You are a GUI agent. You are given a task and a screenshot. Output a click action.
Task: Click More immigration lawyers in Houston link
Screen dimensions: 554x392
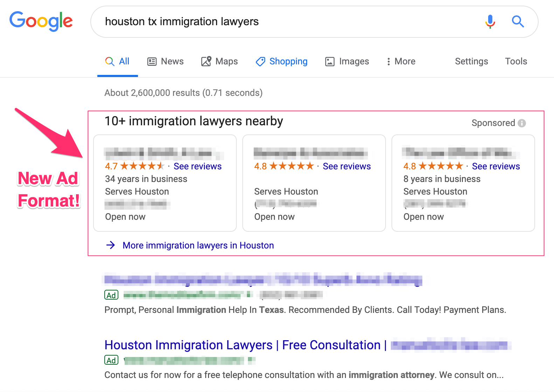[x=198, y=245]
